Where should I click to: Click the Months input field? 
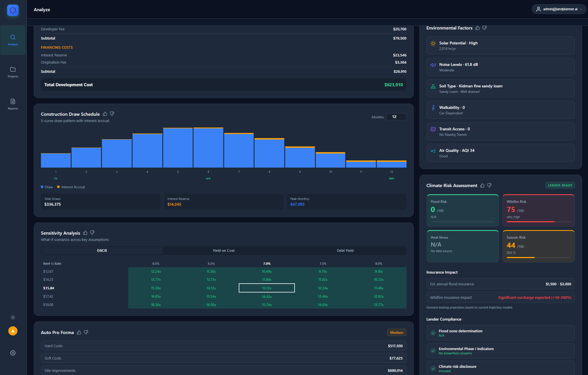coord(396,117)
